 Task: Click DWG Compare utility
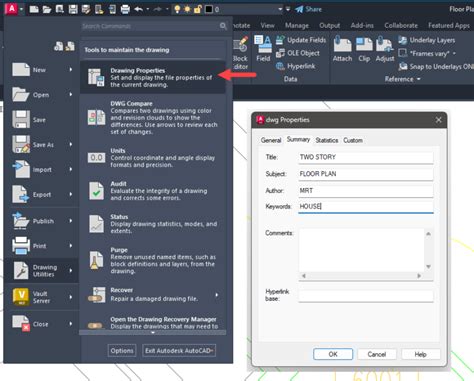click(153, 118)
